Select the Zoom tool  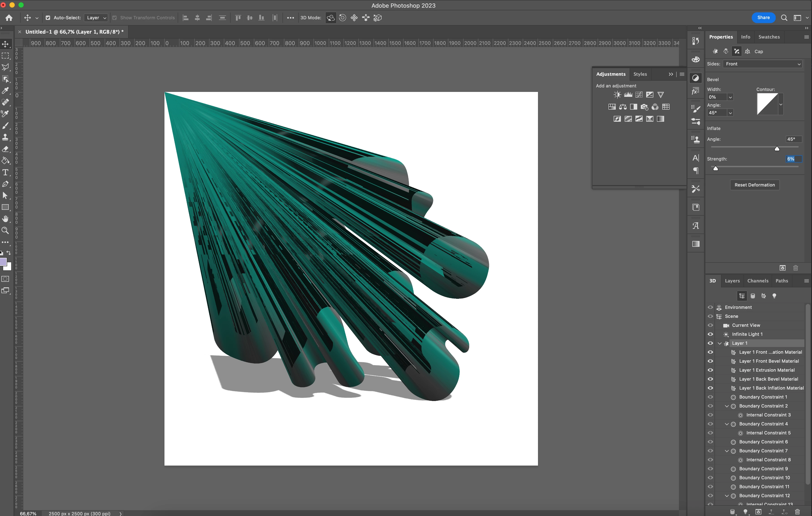tap(5, 231)
